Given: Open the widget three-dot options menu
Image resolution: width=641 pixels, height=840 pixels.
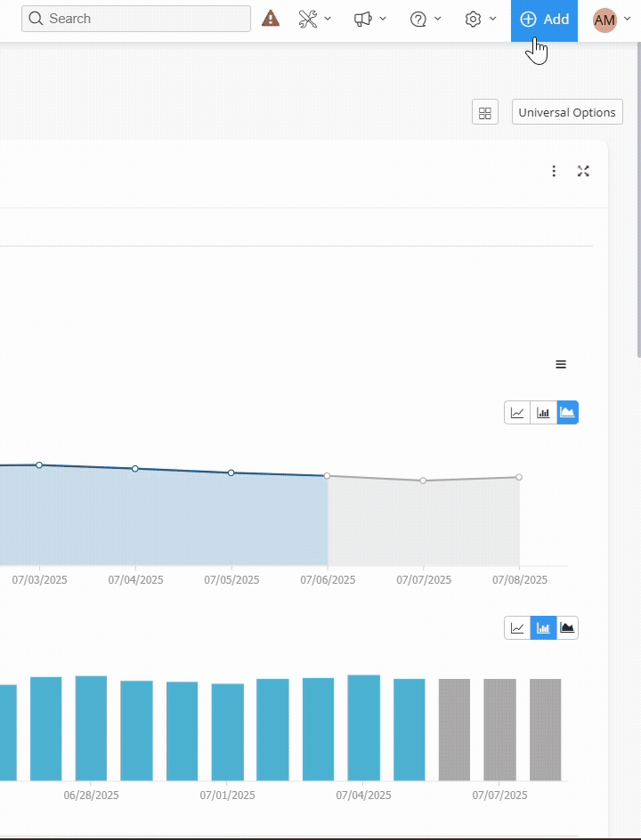Looking at the screenshot, I should (554, 171).
